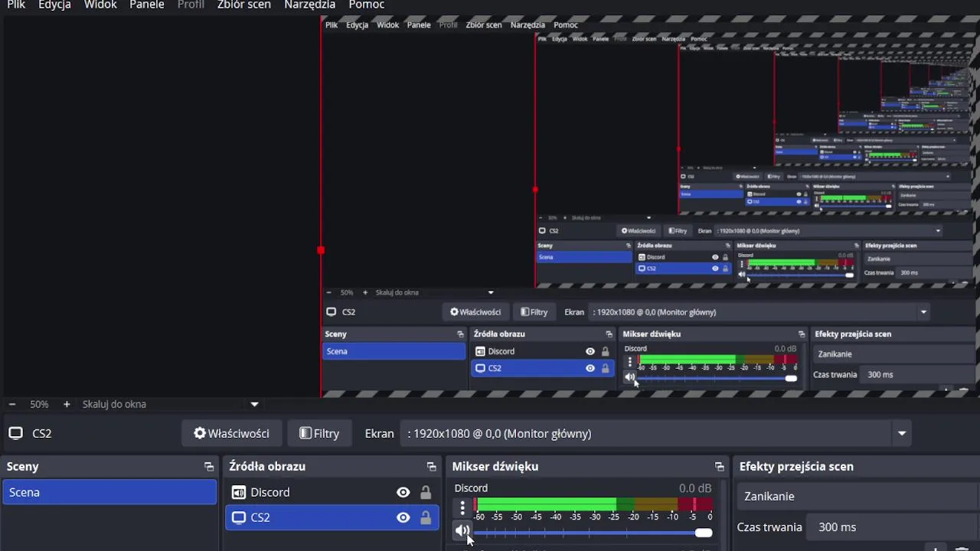Open the Edycja menu
This screenshot has height=551, width=980.
point(54,5)
